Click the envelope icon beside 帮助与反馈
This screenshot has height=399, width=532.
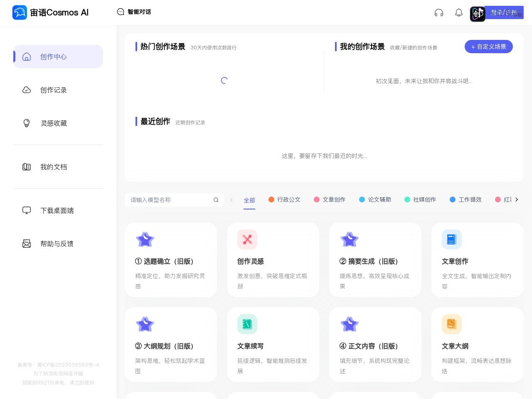pos(27,244)
